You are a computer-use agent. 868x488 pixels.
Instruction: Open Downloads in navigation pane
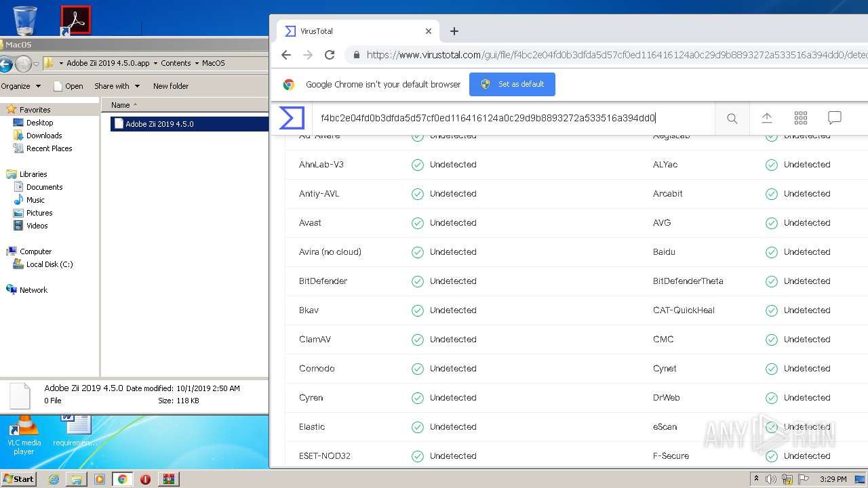click(44, 136)
